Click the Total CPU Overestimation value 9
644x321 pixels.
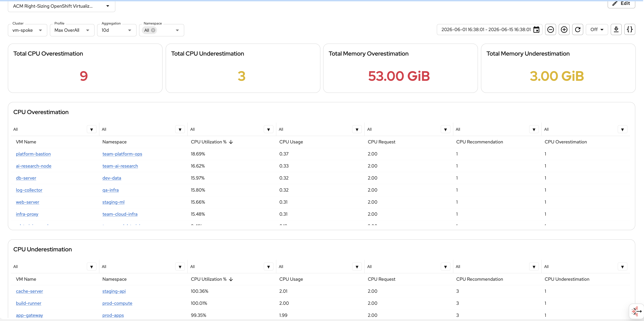(x=84, y=76)
